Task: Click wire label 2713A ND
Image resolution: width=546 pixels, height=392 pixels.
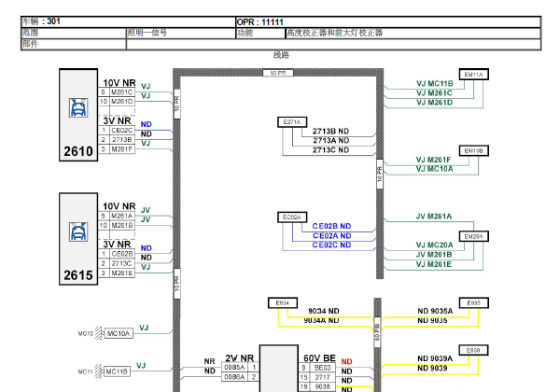Action: 330,141
